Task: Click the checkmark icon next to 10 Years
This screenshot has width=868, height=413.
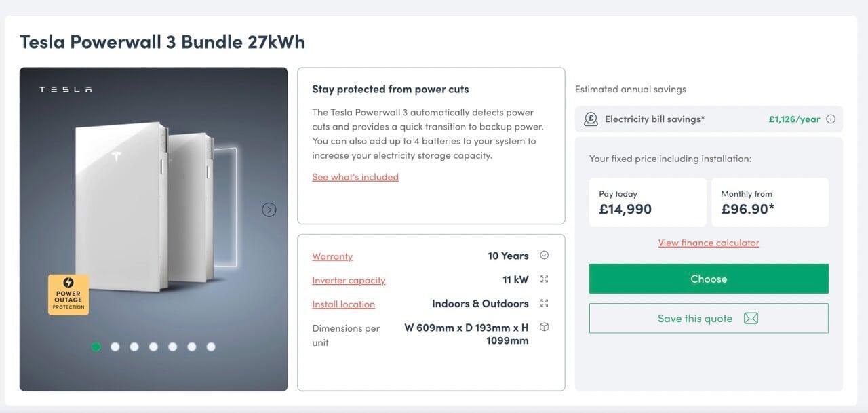Action: pos(544,256)
